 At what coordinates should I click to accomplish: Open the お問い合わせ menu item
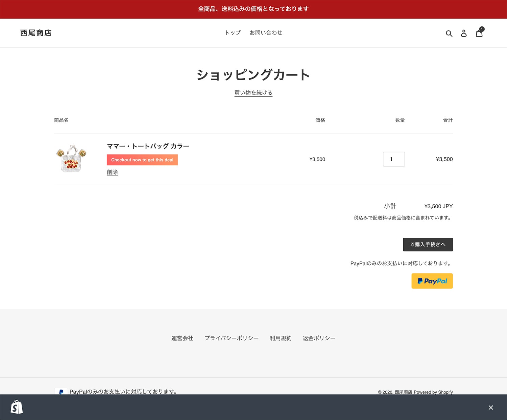point(266,33)
